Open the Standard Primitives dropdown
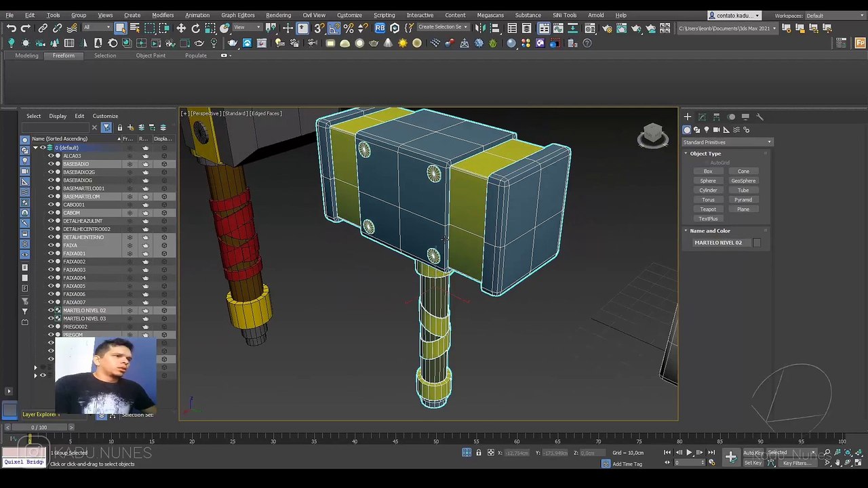The image size is (868, 488). coord(727,142)
